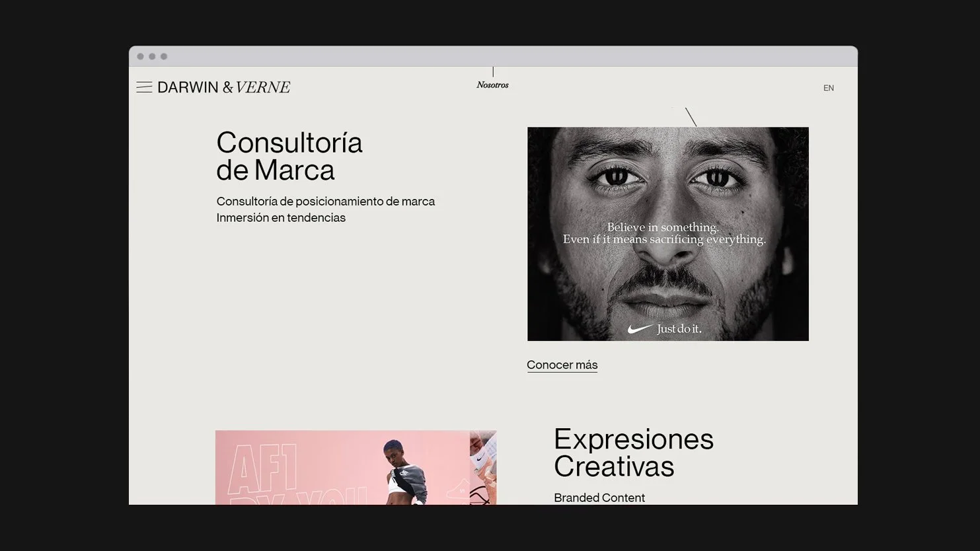Click the Inmersión en tendencias text
The image size is (980, 551).
(x=281, y=218)
